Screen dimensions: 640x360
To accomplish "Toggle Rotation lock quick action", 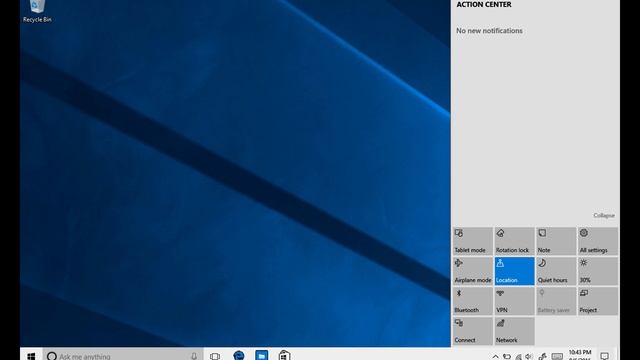I will coord(514,241).
